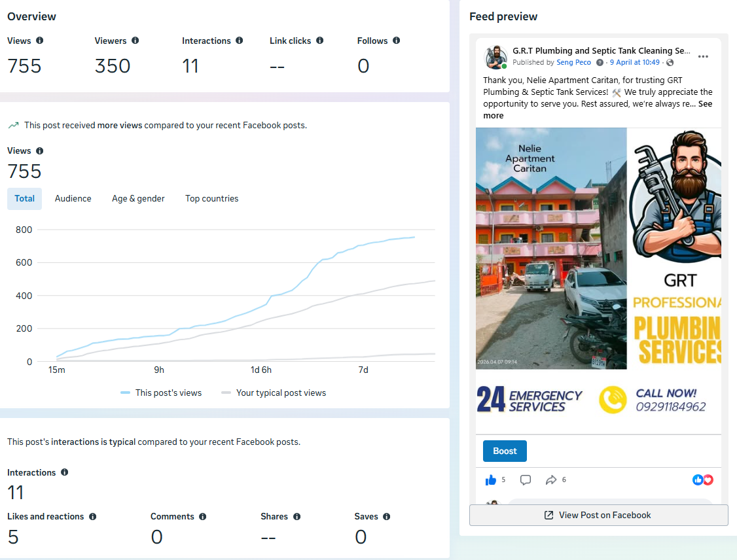This screenshot has height=560, width=737.
Task: Select the Total tab
Action: pos(24,199)
